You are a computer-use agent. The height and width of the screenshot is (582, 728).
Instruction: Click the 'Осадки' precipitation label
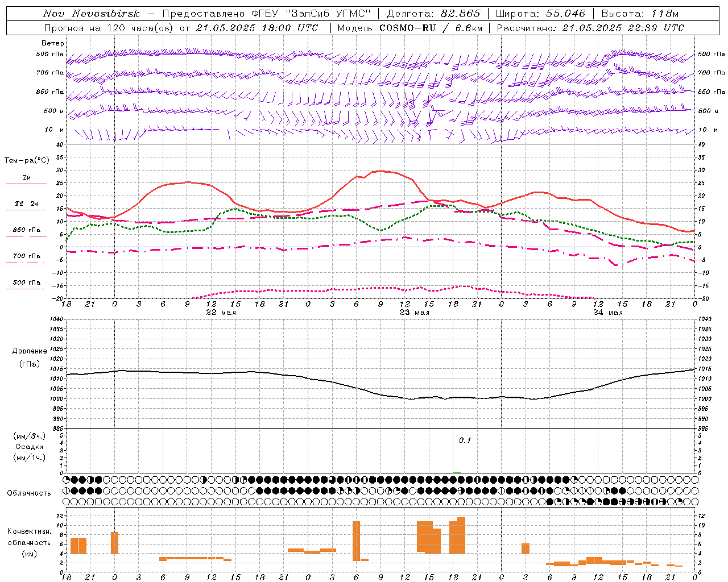point(30,447)
